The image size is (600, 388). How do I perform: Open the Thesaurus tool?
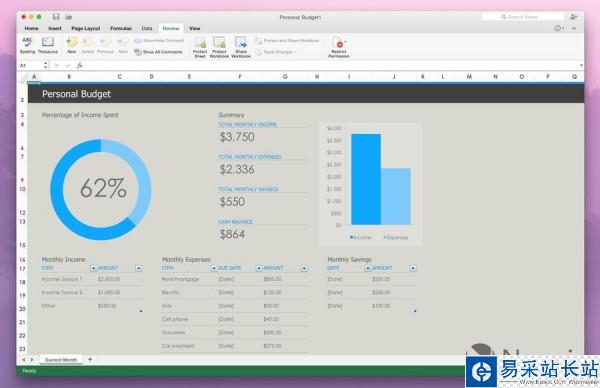(x=48, y=46)
